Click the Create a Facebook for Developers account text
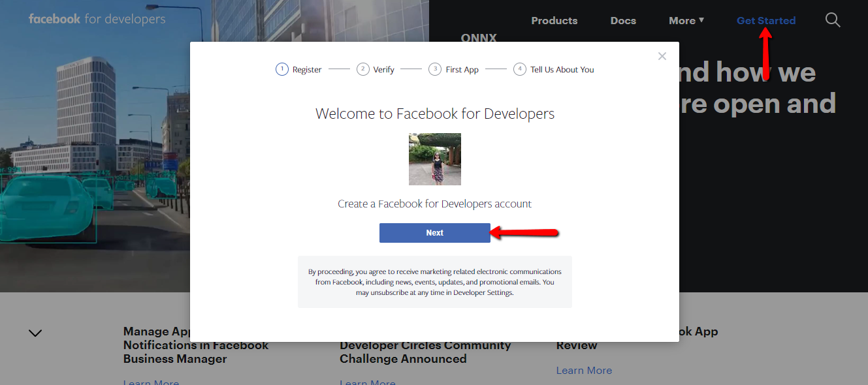The width and height of the screenshot is (868, 385). [x=435, y=204]
